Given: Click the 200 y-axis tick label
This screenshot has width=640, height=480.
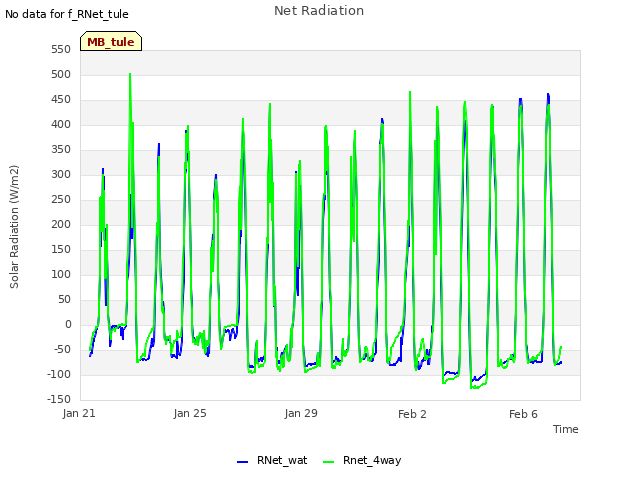Looking at the screenshot, I should tap(61, 224).
